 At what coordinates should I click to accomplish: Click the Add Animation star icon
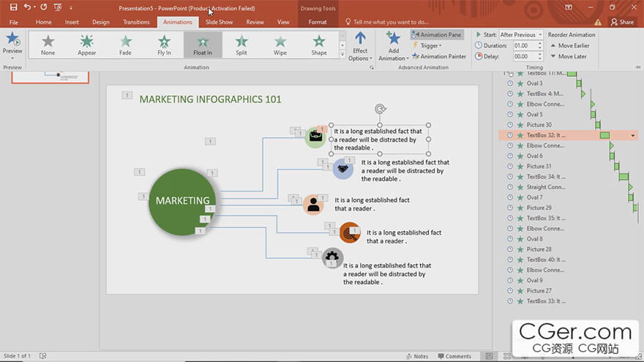pos(393,39)
